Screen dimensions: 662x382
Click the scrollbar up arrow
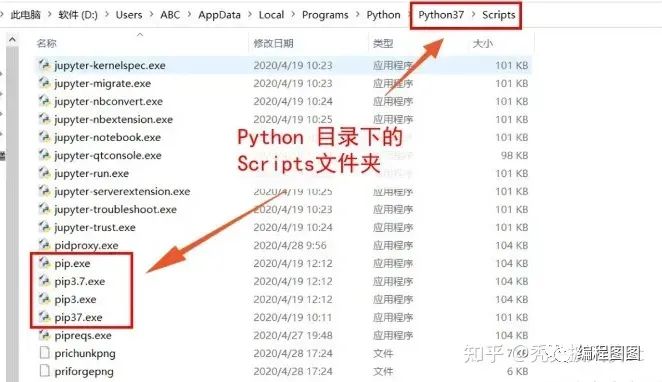point(12,41)
